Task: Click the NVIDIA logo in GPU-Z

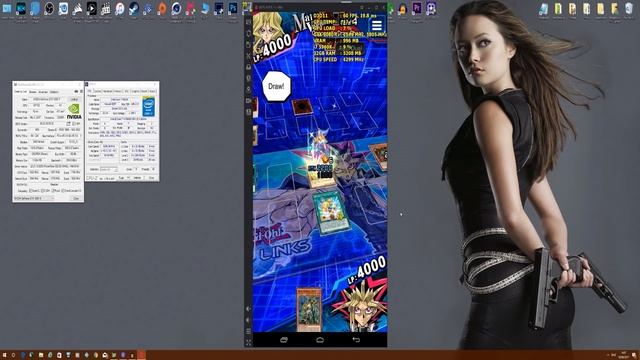Action: pos(74,111)
